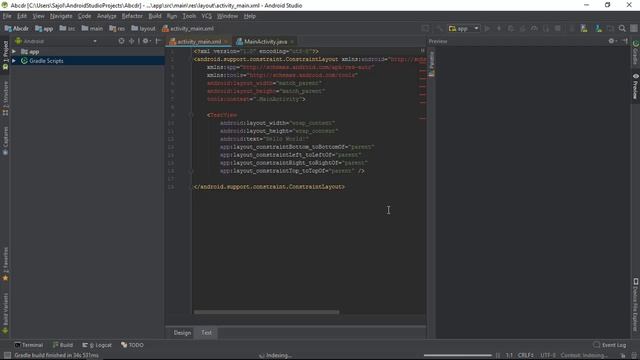Hide the Preview panel
Image resolution: width=640 pixels, height=360 pixels.
point(625,41)
